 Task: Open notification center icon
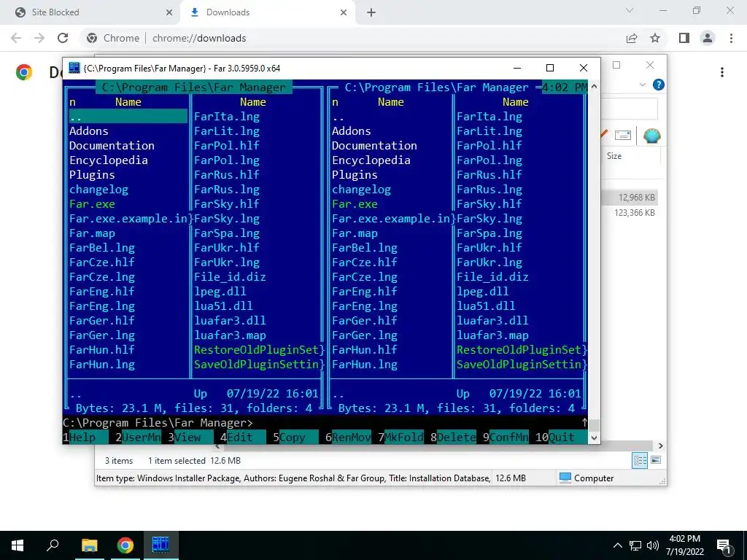724,545
